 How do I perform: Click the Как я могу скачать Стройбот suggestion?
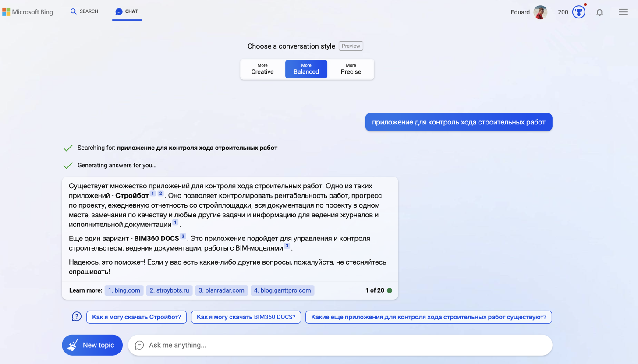(136, 317)
